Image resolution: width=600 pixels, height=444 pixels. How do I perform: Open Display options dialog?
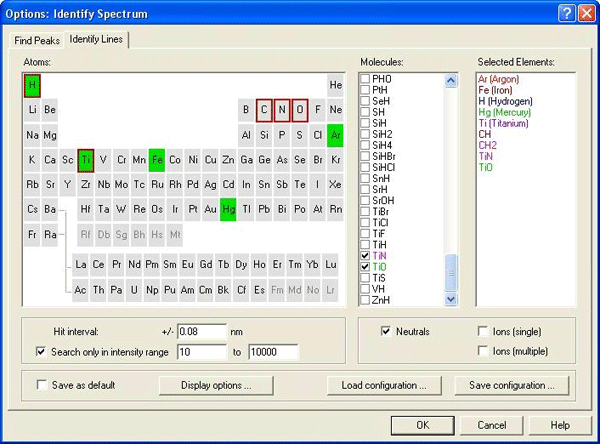(216, 385)
